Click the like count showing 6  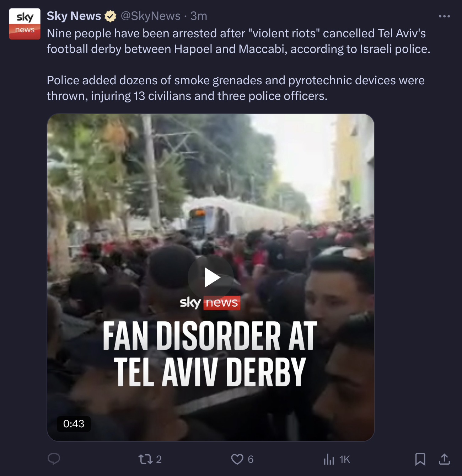(x=251, y=459)
